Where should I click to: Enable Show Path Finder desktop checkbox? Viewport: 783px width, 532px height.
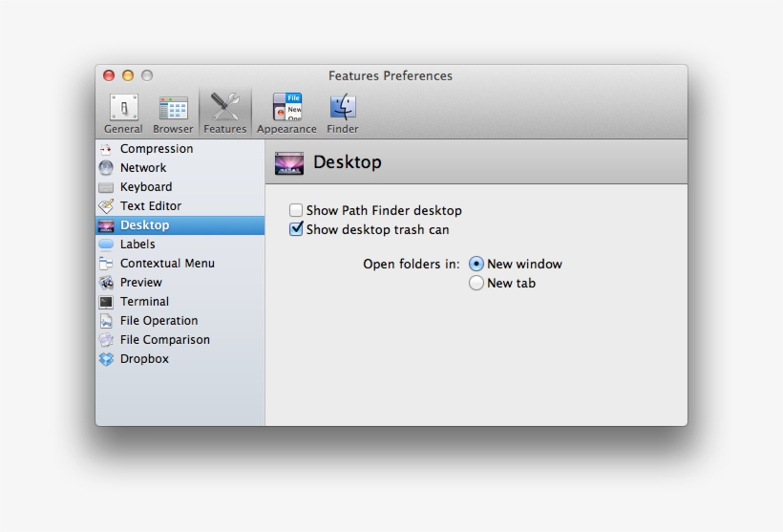(x=296, y=210)
